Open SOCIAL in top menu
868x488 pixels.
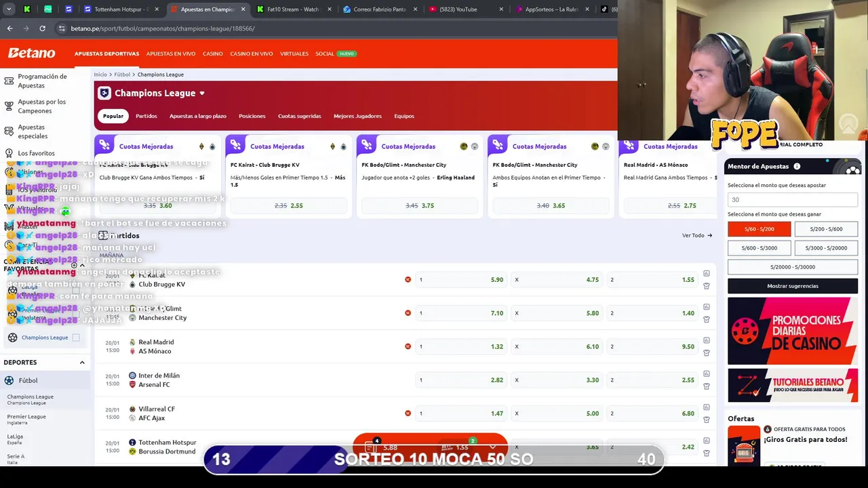325,54
